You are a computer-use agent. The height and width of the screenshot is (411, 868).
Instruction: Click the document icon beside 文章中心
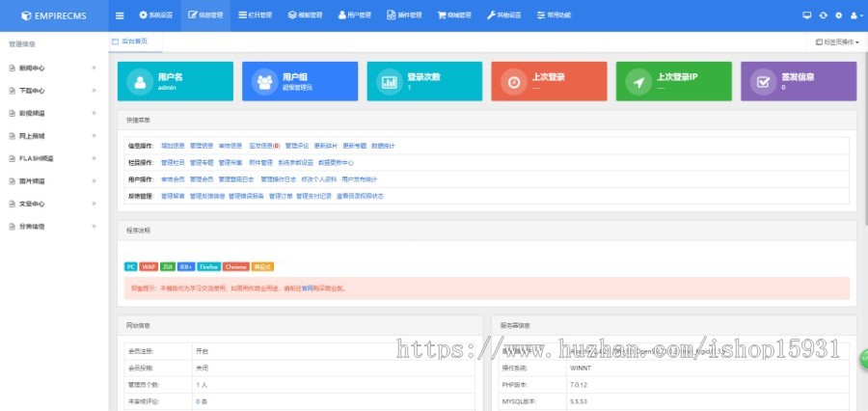click(x=13, y=204)
